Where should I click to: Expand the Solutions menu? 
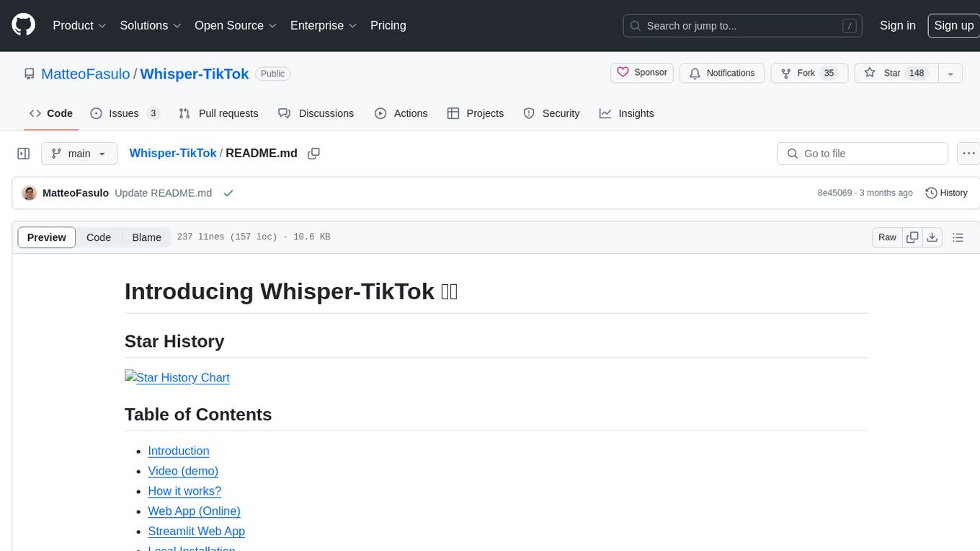pyautogui.click(x=151, y=25)
